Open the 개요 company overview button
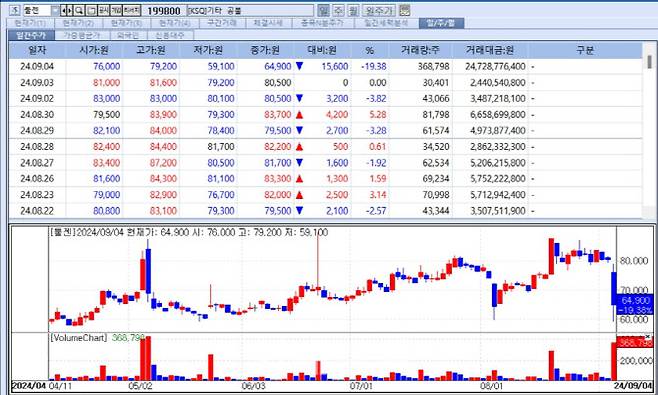The width and height of the screenshot is (658, 395). (116, 10)
